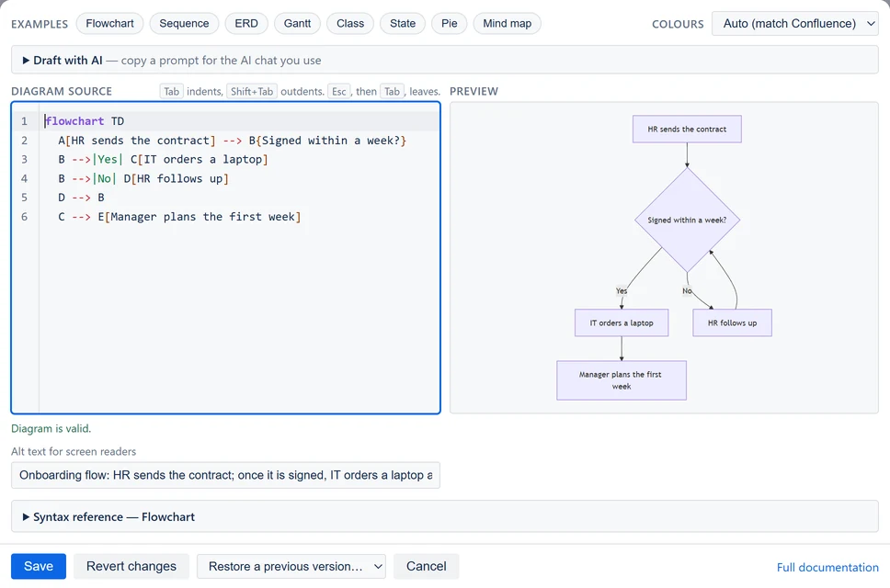Click the 'Diagram is valid.' status message

tap(51, 429)
